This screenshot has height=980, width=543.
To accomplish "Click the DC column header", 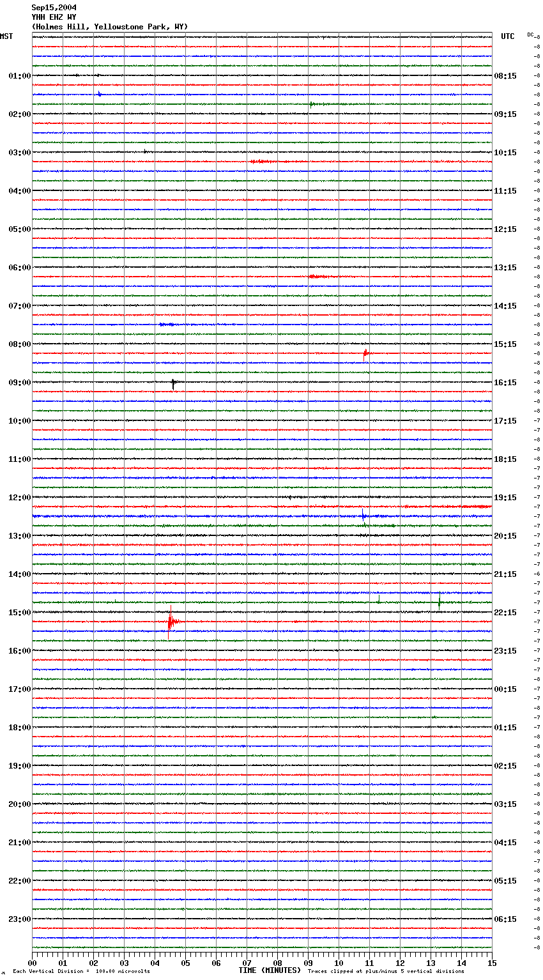I will pos(530,34).
